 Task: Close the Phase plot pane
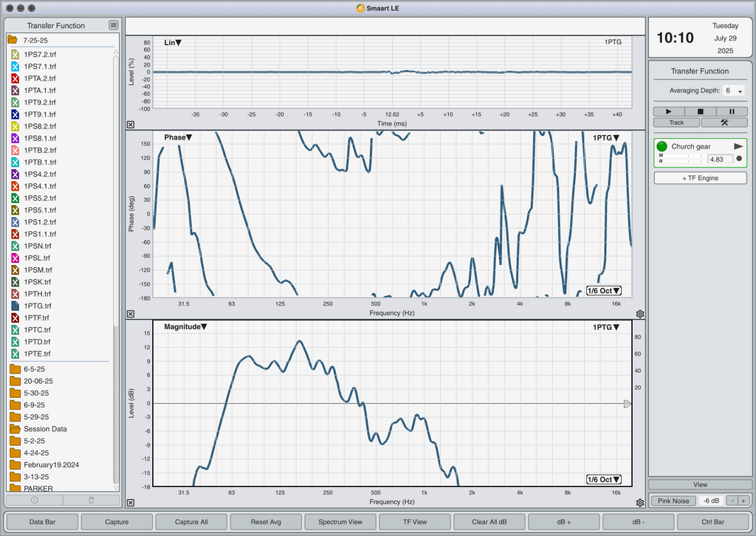point(131,314)
